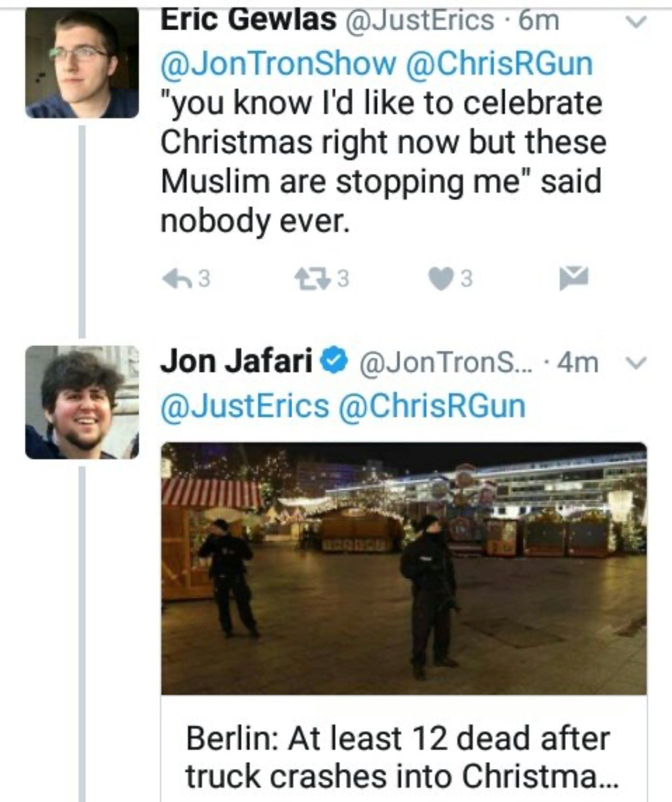Open Eric Gewlas's profile picture

(82, 63)
